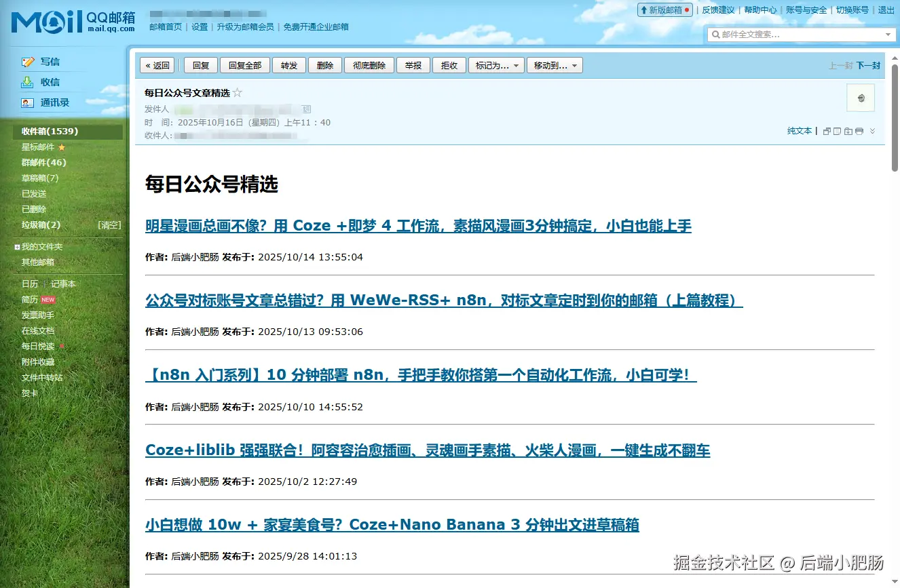Image resolution: width=900 pixels, height=588 pixels.
Task: Click the 回复全部 button
Action: tap(245, 65)
